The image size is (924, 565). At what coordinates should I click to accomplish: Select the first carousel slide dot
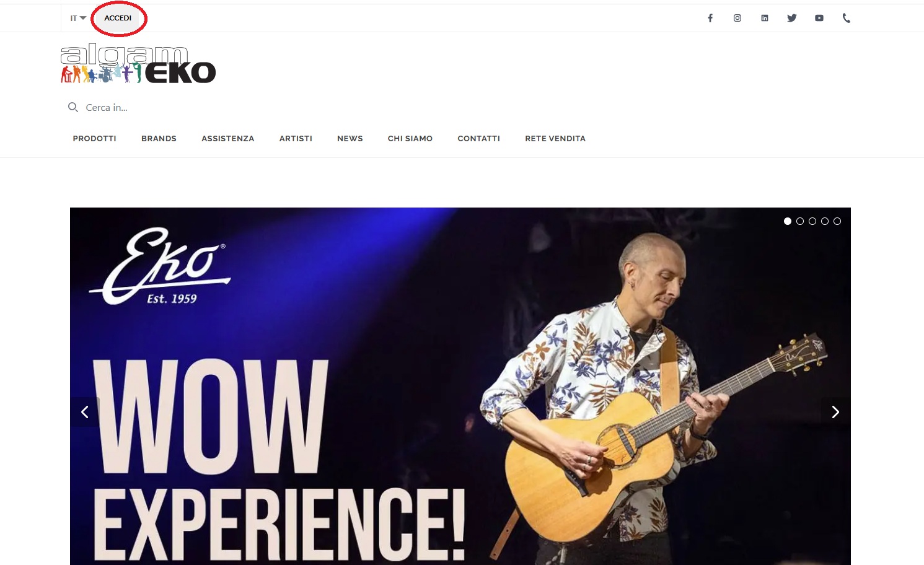pyautogui.click(x=788, y=221)
